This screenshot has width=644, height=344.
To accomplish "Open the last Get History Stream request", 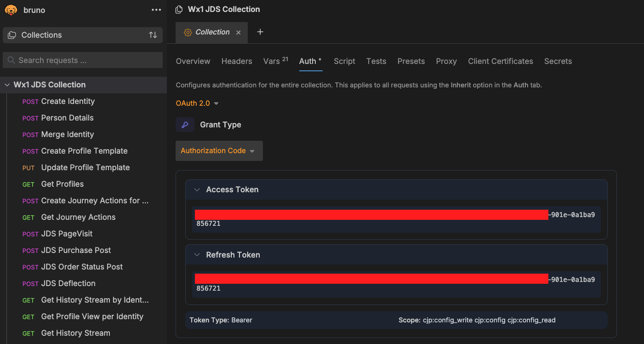I will click(83, 333).
